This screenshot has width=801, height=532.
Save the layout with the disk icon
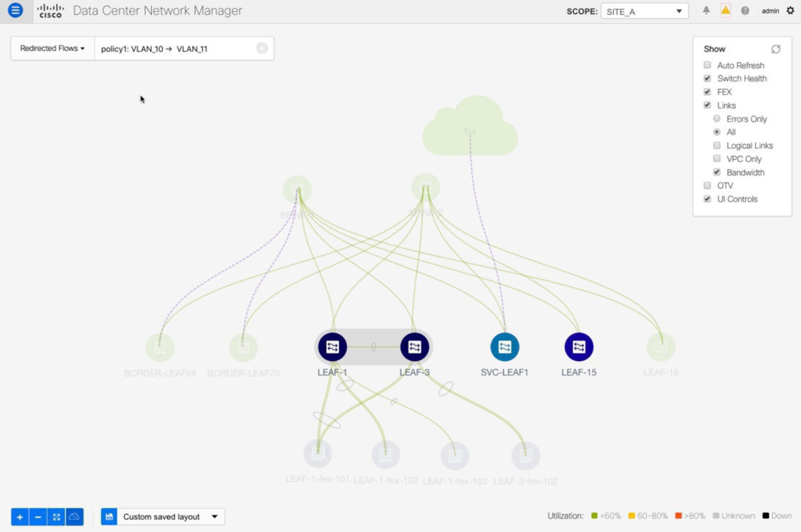[109, 517]
